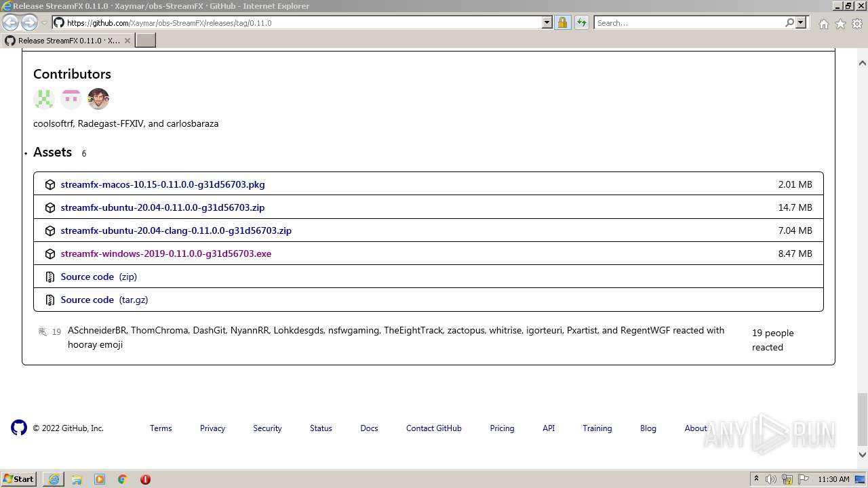Open File Explorer taskbar icon
The width and height of the screenshot is (868, 488).
coord(77,479)
